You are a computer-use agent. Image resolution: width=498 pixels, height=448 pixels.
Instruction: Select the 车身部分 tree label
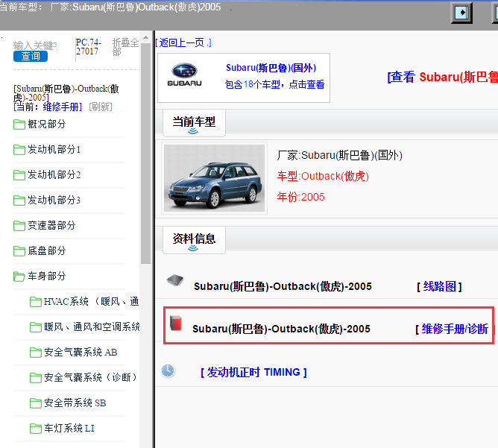(47, 276)
